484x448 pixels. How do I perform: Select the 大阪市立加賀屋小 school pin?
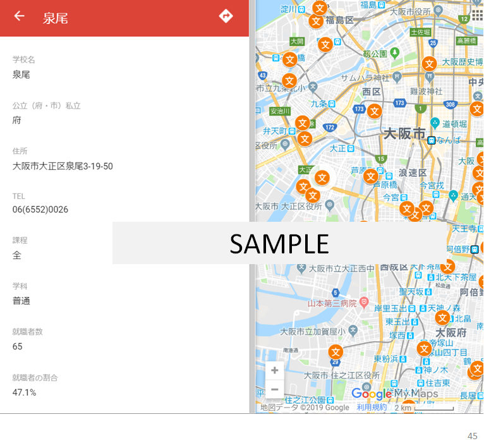(x=352, y=330)
